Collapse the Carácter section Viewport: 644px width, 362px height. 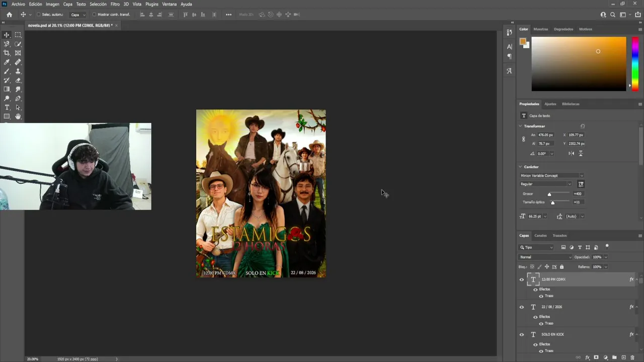(x=520, y=167)
